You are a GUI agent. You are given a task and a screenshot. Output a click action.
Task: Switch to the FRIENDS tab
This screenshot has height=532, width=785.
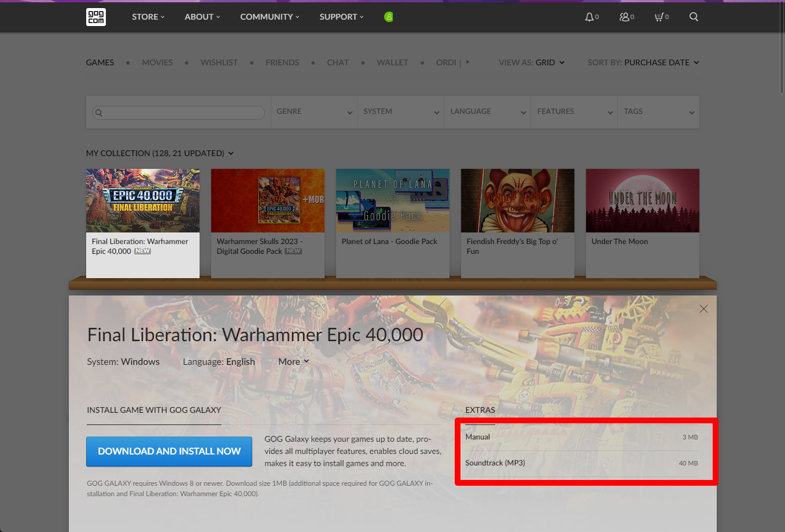[x=282, y=62]
